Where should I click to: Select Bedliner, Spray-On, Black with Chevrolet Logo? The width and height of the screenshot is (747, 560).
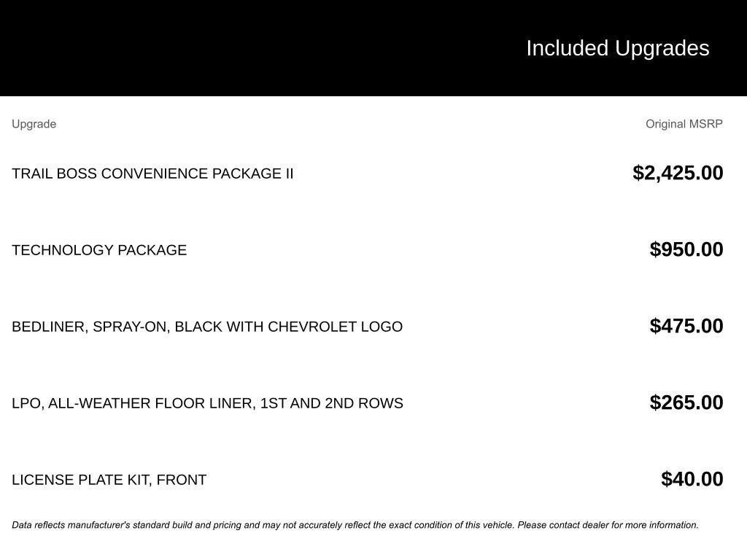tap(207, 327)
